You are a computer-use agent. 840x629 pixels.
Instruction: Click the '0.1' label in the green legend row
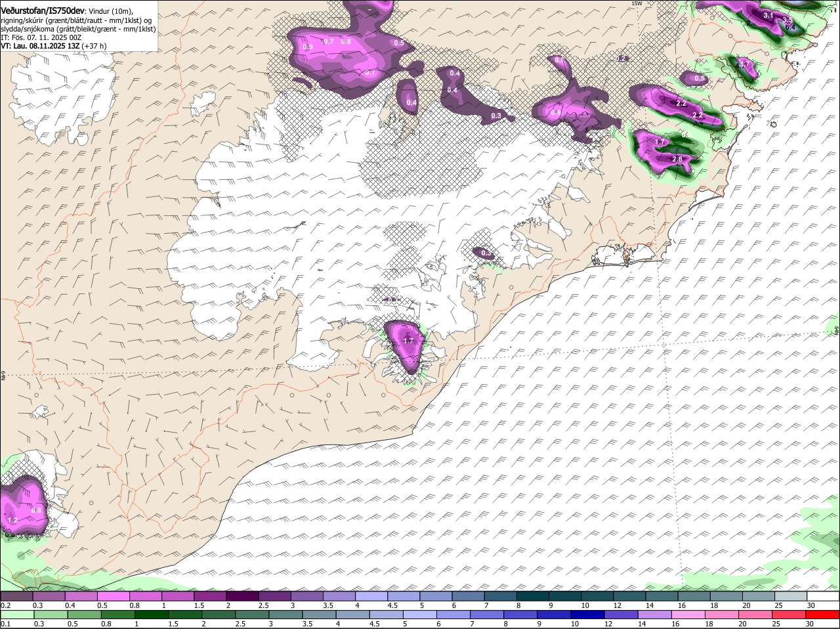pyautogui.click(x=5, y=624)
